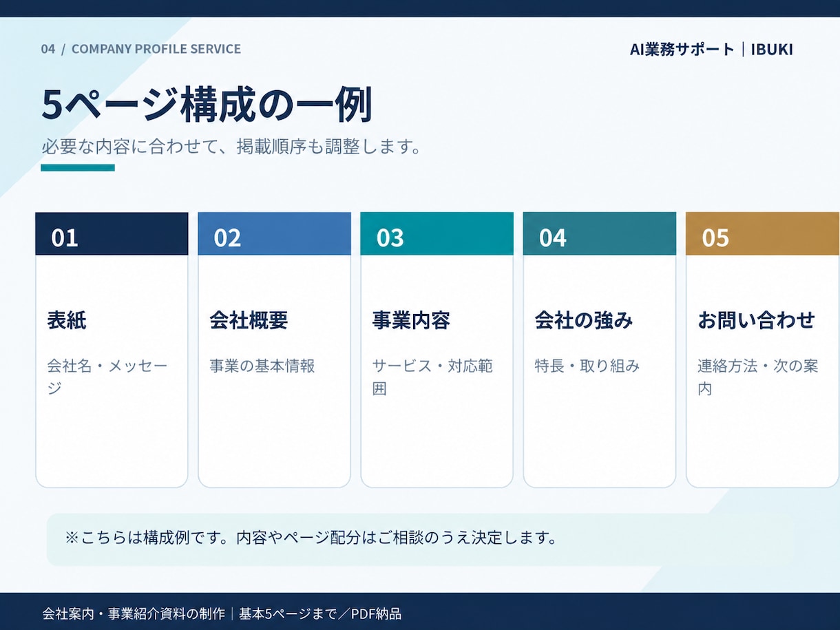The width and height of the screenshot is (840, 630).
Task: Click the description サービス・対応範囲
Action: tap(432, 377)
